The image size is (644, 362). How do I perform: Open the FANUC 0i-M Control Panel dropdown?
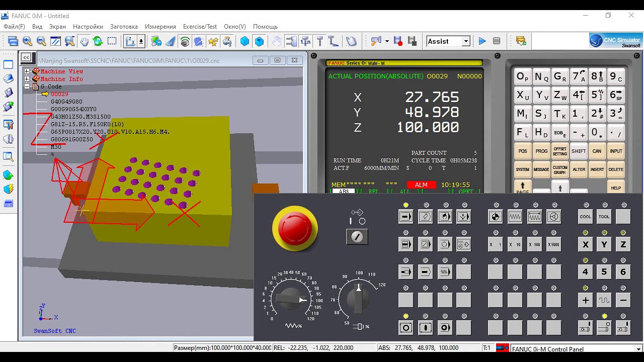tap(638, 349)
